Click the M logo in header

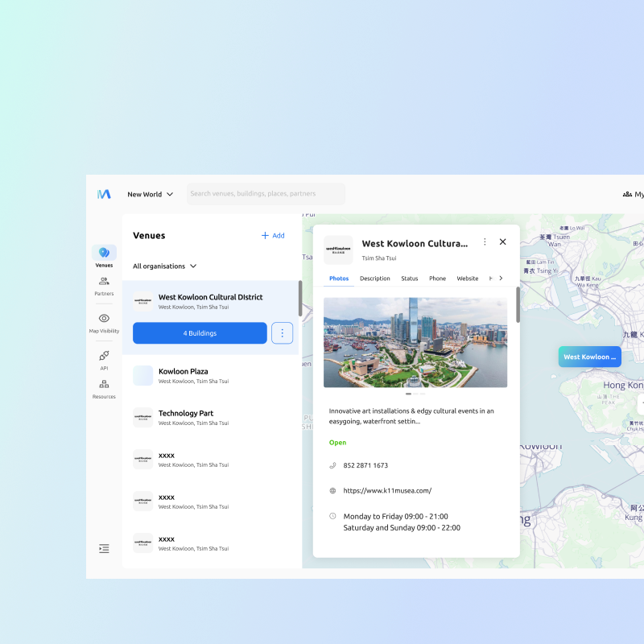pos(104,194)
